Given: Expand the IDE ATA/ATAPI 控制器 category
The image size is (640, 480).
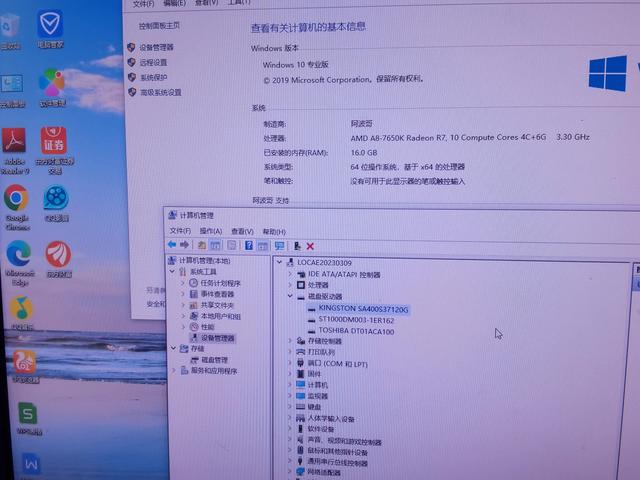Looking at the screenshot, I should [x=290, y=273].
